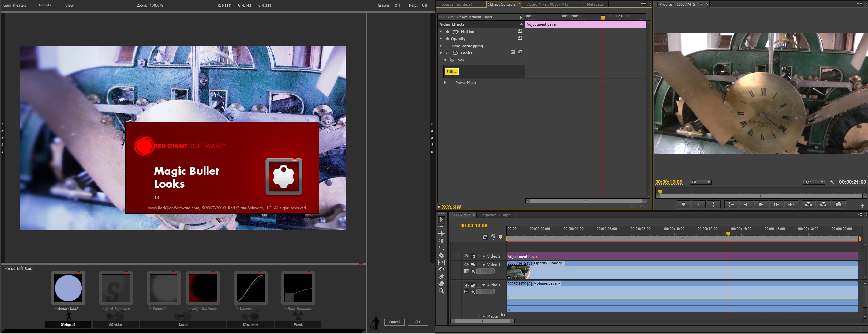
Task: Select the Razor tool
Action: (x=441, y=255)
